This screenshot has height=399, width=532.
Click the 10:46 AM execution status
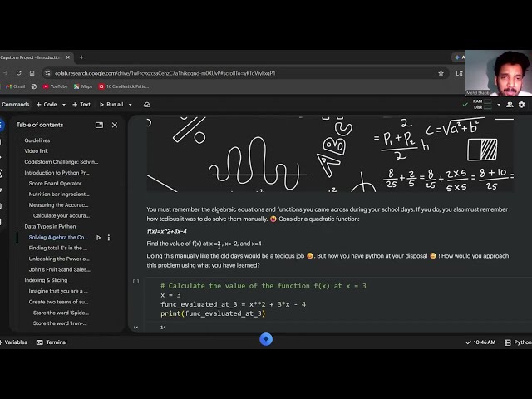pos(480,342)
